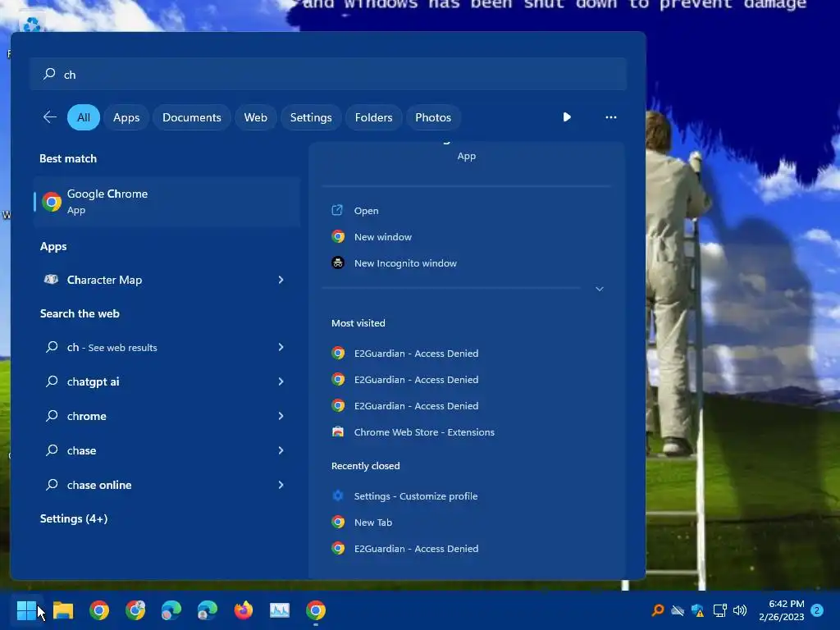Viewport: 840px width, 630px height.
Task: Switch to the Documents filter
Action: pyautogui.click(x=192, y=117)
